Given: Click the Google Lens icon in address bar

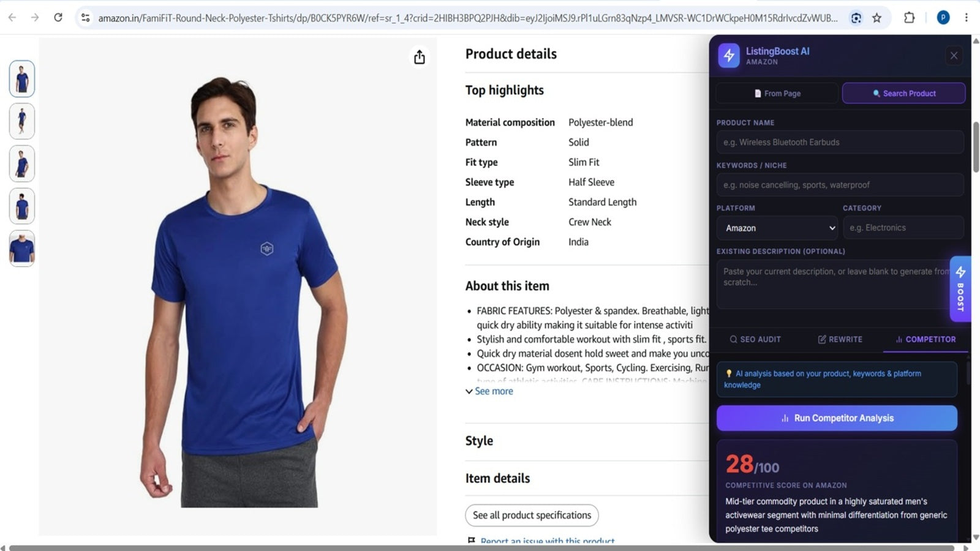Looking at the screenshot, I should pyautogui.click(x=856, y=18).
